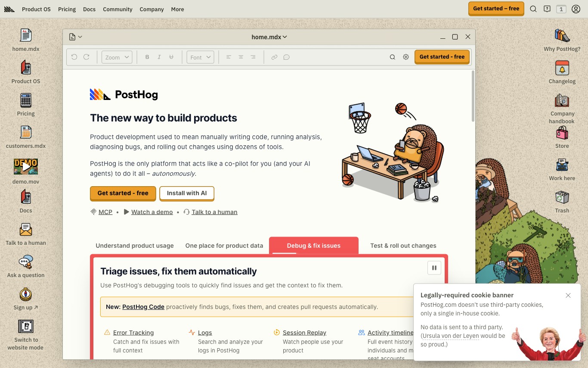Click the undo icon in editor toolbar
Viewport: 588px width, 368px height.
74,57
